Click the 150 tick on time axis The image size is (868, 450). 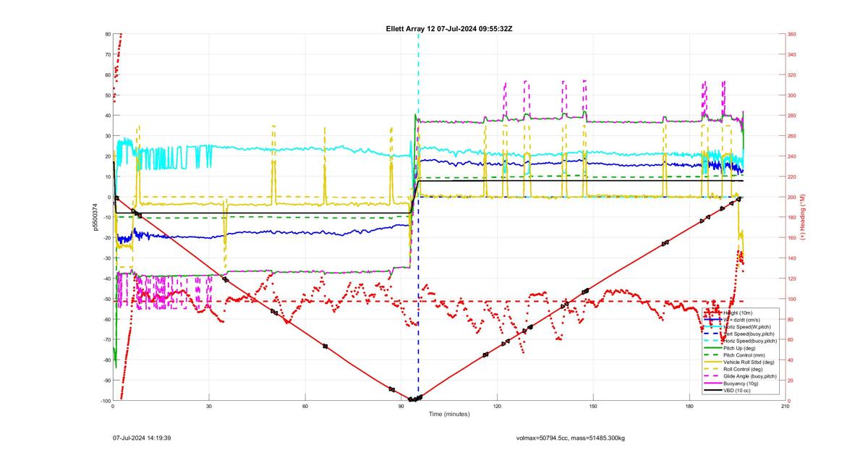[x=593, y=407]
